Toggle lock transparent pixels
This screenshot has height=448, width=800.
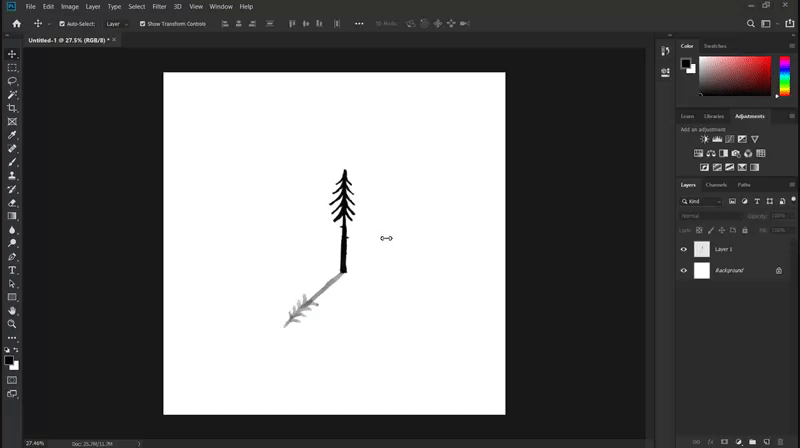tap(699, 231)
